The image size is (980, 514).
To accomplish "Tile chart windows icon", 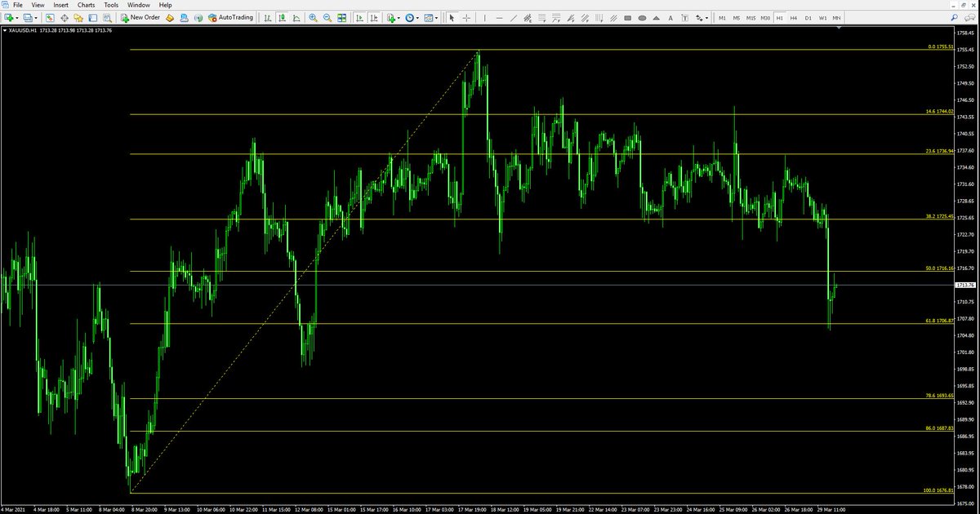I will (341, 17).
